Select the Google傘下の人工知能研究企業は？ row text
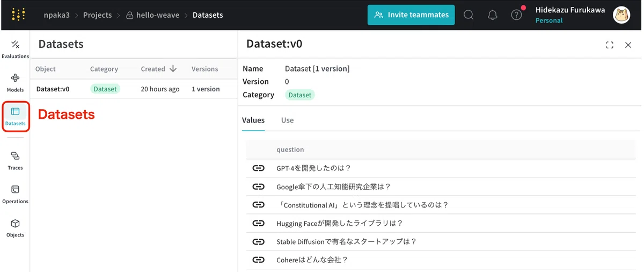This screenshot has height=272, width=644. (x=334, y=187)
